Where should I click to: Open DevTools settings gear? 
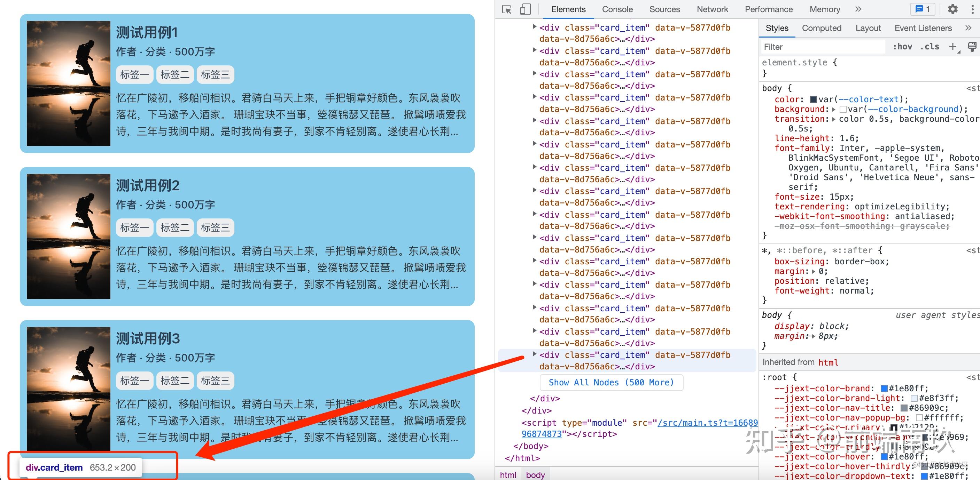[952, 9]
